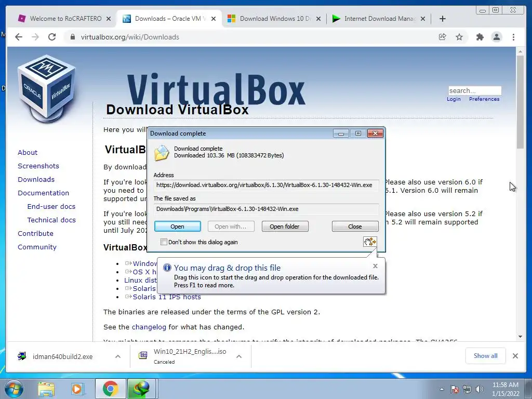Viewport: 532px width, 399px height.
Task: Open the About sidebar link
Action: 28,152
